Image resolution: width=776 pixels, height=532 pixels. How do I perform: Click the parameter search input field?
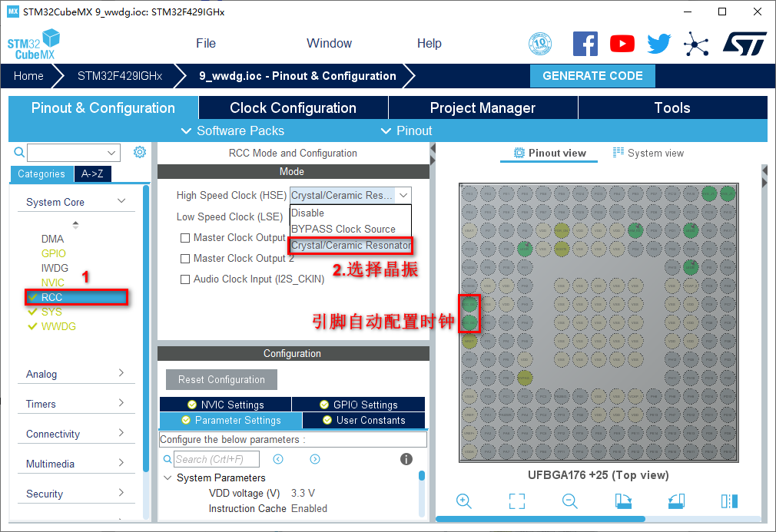[216, 459]
